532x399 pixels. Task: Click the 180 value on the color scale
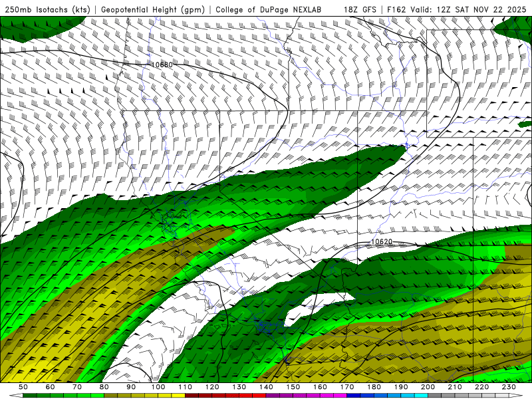(x=374, y=387)
